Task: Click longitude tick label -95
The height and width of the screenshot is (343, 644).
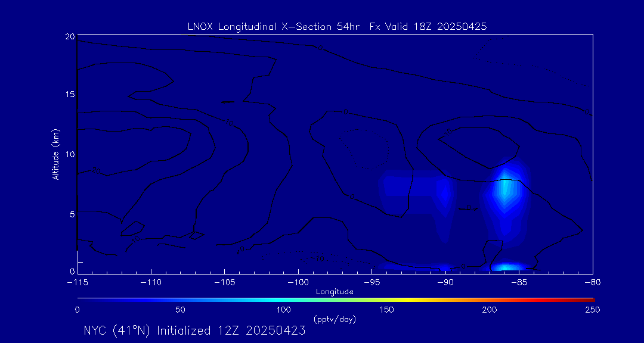Action: coord(371,283)
